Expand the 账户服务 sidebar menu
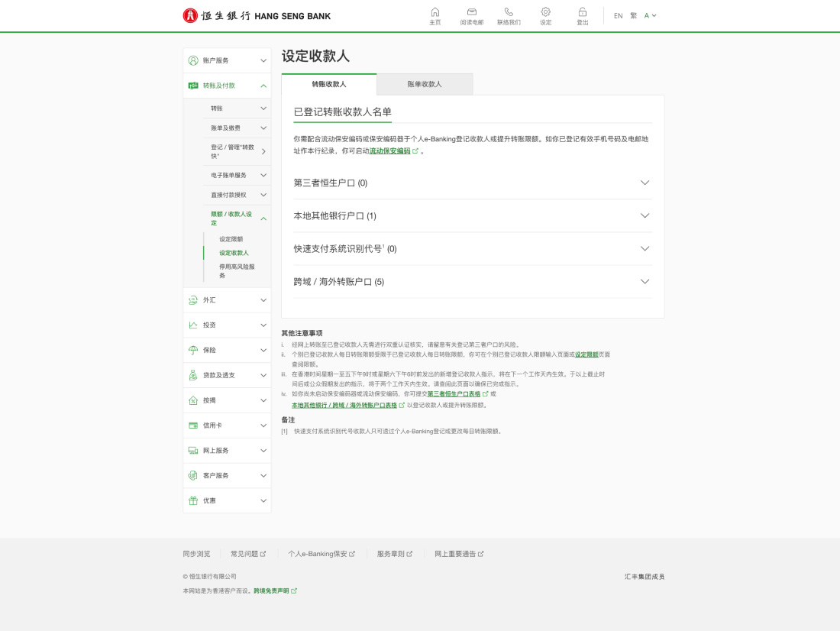This screenshot has width=840, height=631. pos(263,60)
